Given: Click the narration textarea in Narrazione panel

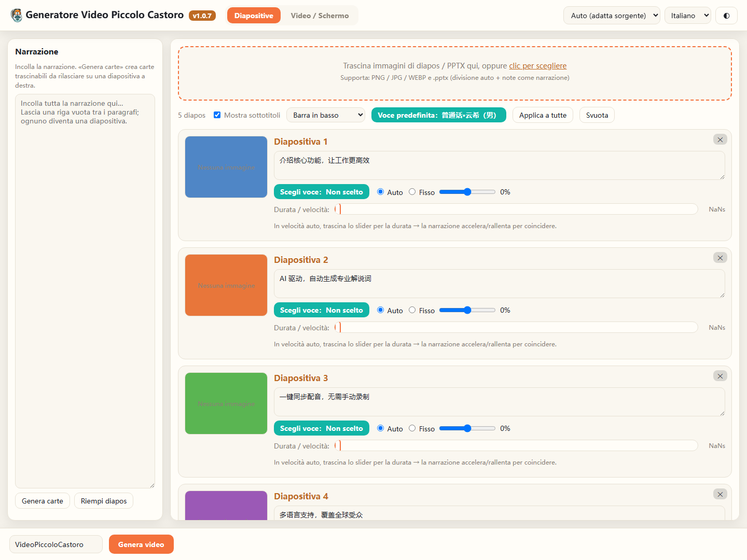Looking at the screenshot, I should [85, 291].
